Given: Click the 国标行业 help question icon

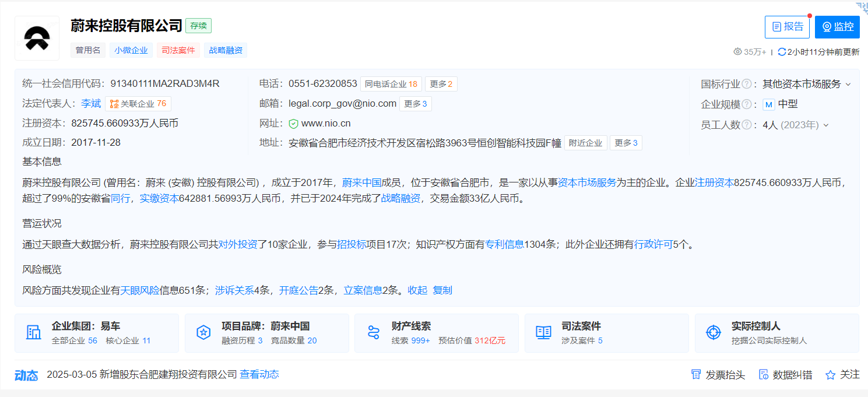Looking at the screenshot, I should [x=746, y=84].
